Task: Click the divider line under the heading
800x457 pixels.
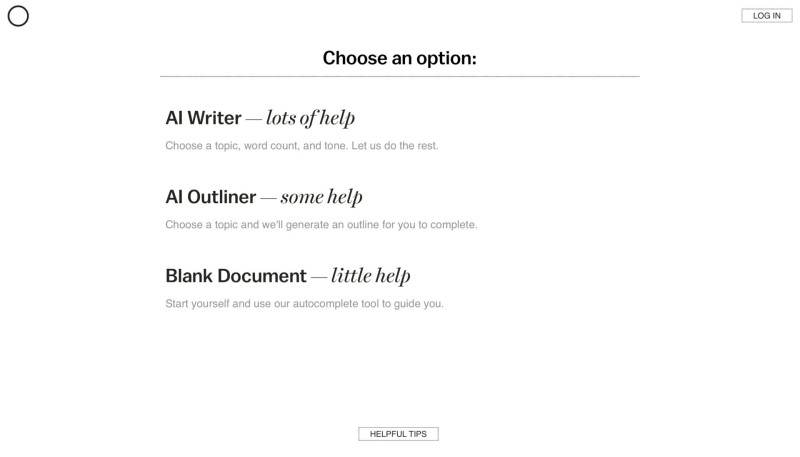Action: coord(399,77)
